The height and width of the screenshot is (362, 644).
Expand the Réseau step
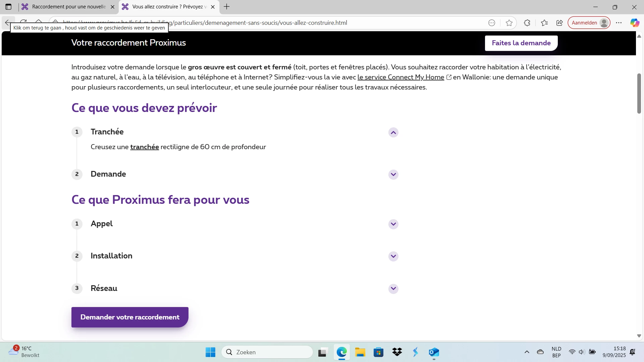[x=393, y=289]
